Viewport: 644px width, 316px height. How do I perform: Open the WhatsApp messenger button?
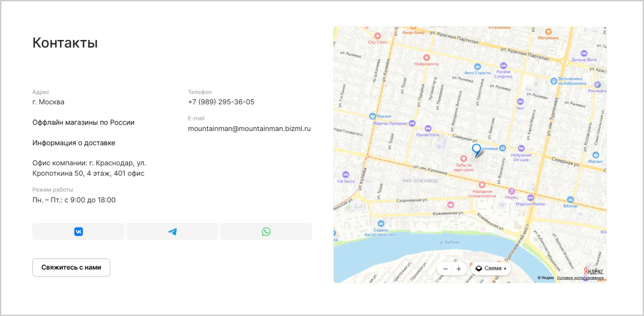[266, 231]
